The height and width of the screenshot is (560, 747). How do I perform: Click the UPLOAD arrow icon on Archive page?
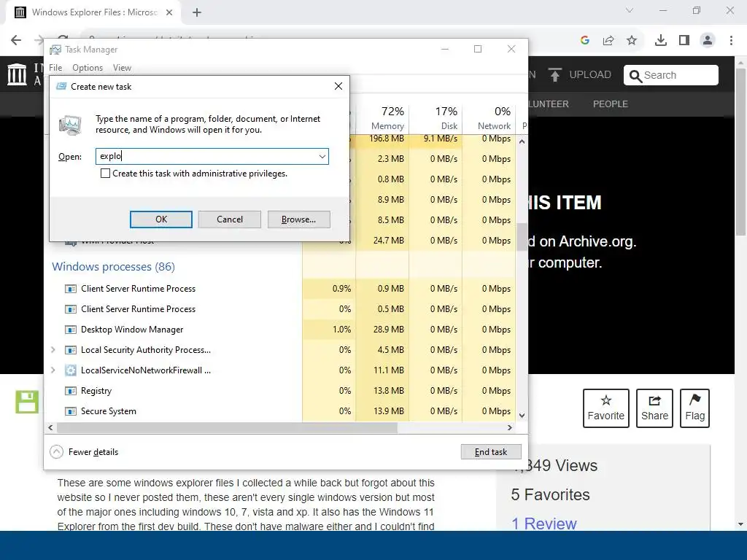tap(554, 75)
